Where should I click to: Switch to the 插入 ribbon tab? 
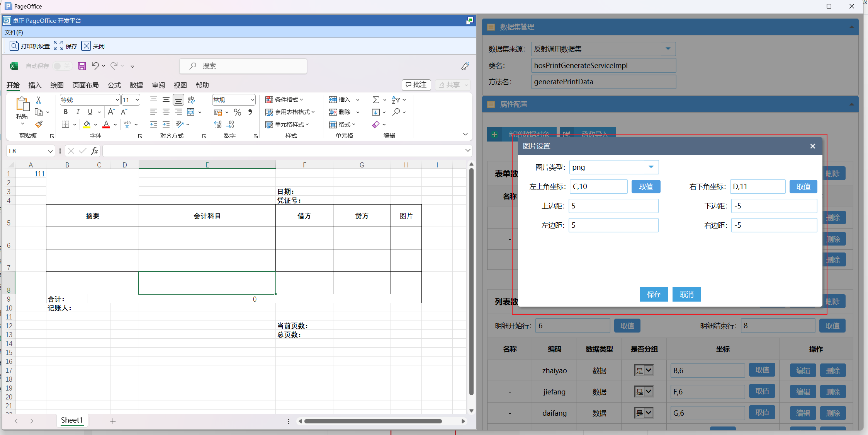coord(35,85)
